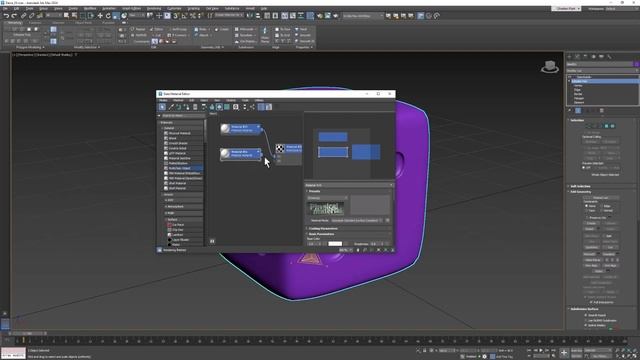This screenshot has height=360, width=640.
Task: Switch to the Freeform ribbon tab
Action: (x=35, y=23)
